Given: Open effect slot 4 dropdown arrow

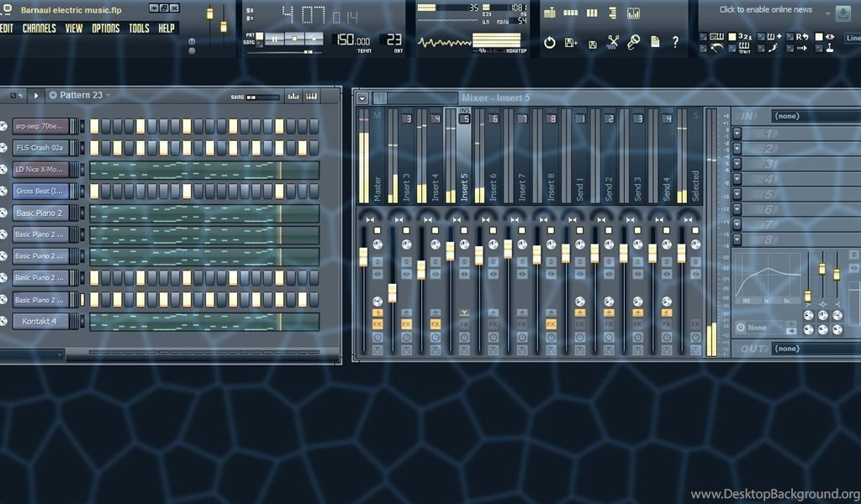Looking at the screenshot, I should click(737, 179).
